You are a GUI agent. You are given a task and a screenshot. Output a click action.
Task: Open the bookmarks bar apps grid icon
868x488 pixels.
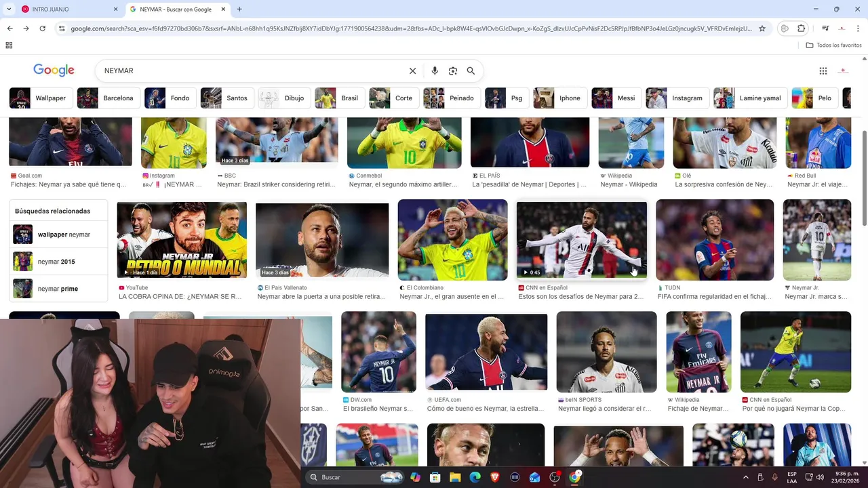click(9, 45)
